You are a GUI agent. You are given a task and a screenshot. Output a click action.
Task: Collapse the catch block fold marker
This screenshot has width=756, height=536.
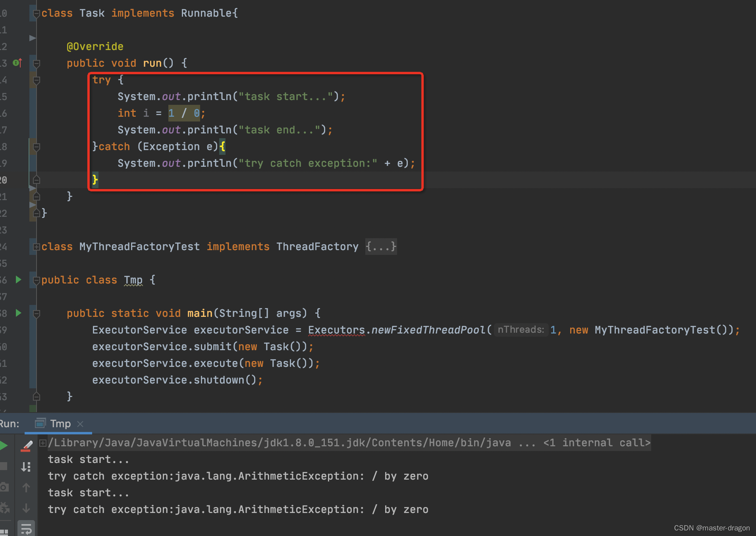(36, 147)
